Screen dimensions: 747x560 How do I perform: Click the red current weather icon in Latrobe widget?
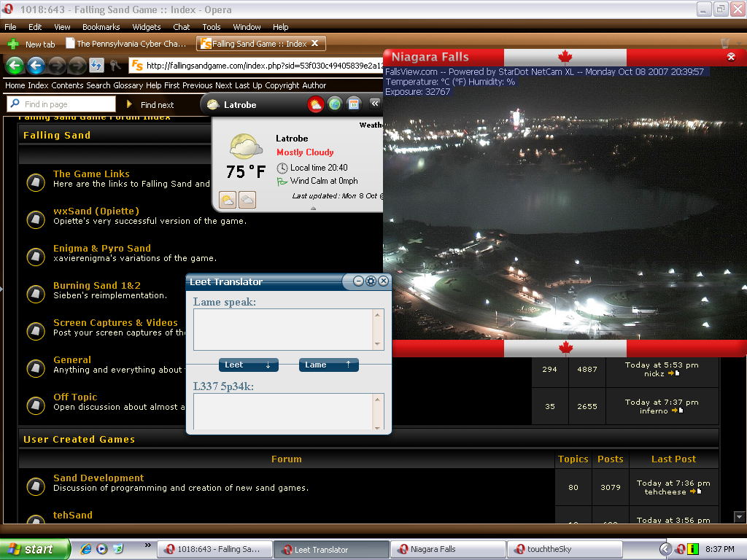(315, 104)
